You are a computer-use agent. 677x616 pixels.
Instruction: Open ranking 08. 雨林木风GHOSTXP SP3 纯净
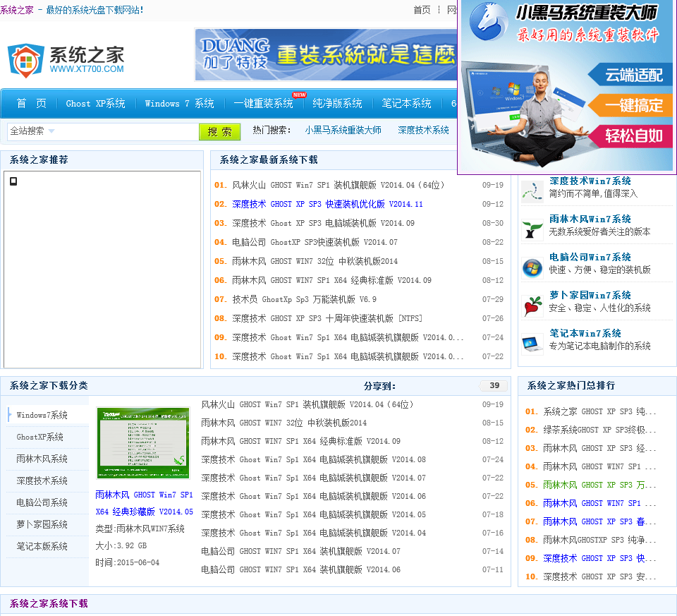[x=599, y=540]
